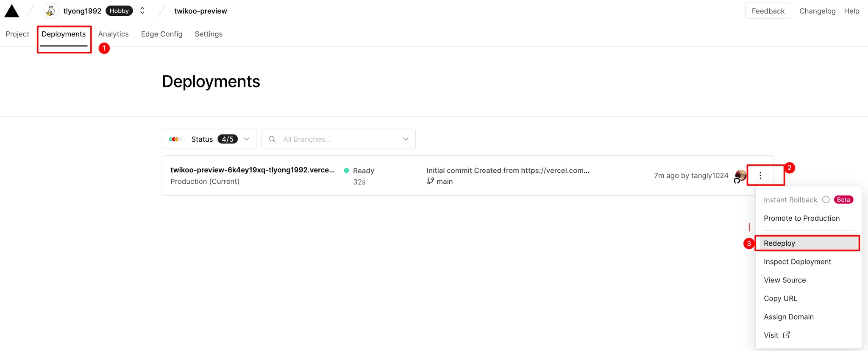Screen dimensions: 868x351
Task: Click the main branch icon
Action: (x=431, y=181)
